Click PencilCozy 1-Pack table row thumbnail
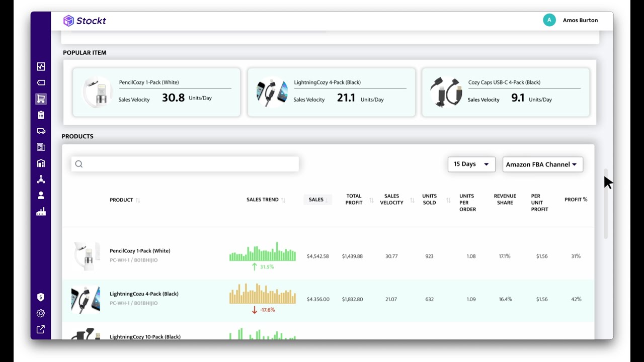This screenshot has width=644, height=362. tap(86, 256)
